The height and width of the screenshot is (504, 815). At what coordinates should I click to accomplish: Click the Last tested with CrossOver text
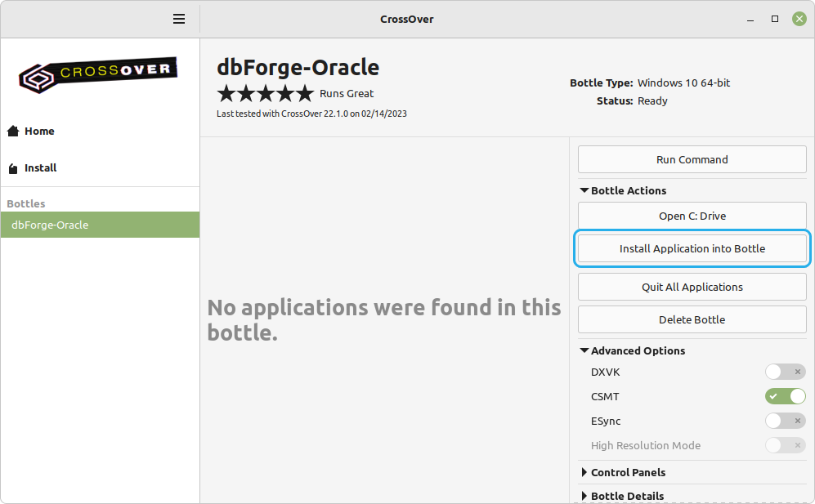coord(311,114)
